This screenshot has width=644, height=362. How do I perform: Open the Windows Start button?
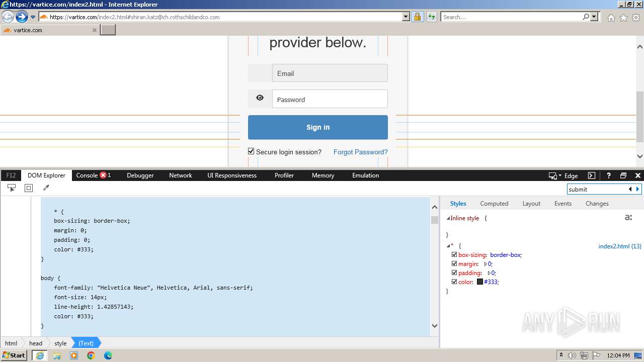pos(14,355)
